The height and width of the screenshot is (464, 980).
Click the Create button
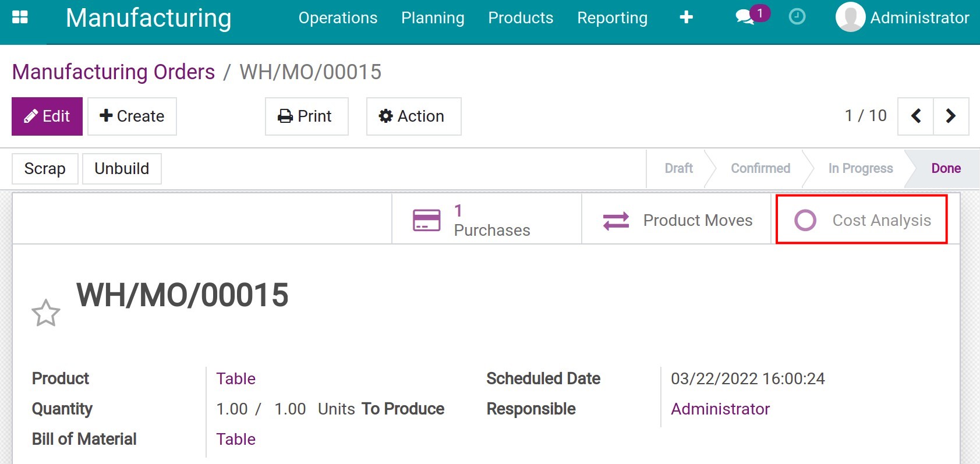pyautogui.click(x=132, y=116)
